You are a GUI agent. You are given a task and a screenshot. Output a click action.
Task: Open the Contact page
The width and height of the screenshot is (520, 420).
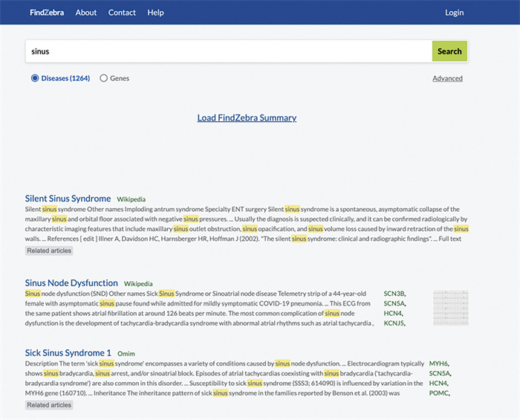click(122, 13)
